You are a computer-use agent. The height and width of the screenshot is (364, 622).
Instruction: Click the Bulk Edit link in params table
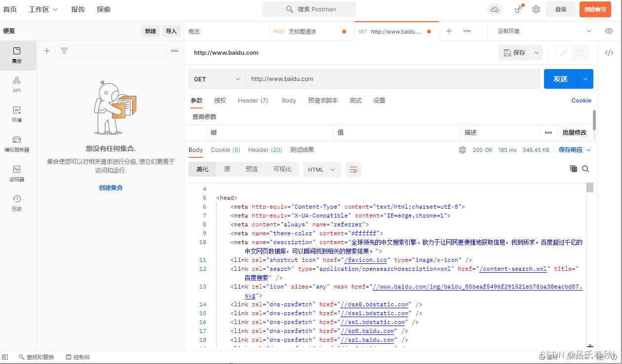[x=575, y=133]
